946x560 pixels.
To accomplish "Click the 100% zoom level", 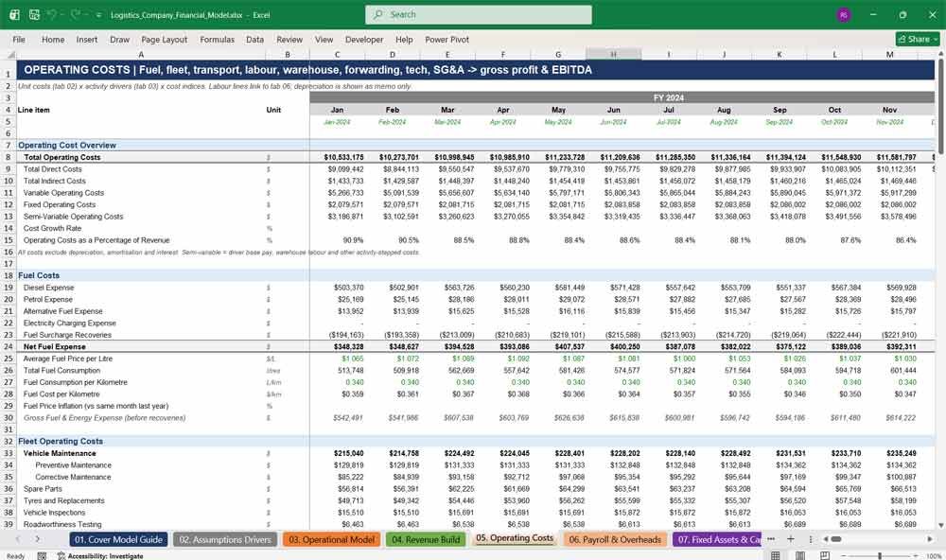I will pos(933,556).
